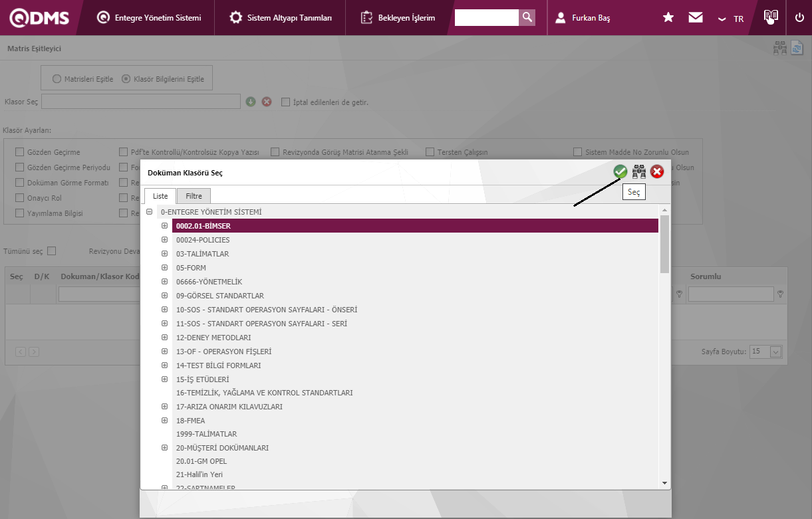This screenshot has height=519, width=812.
Task: Toggle Doküman Görme Formatı checkbox
Action: pyautogui.click(x=20, y=183)
